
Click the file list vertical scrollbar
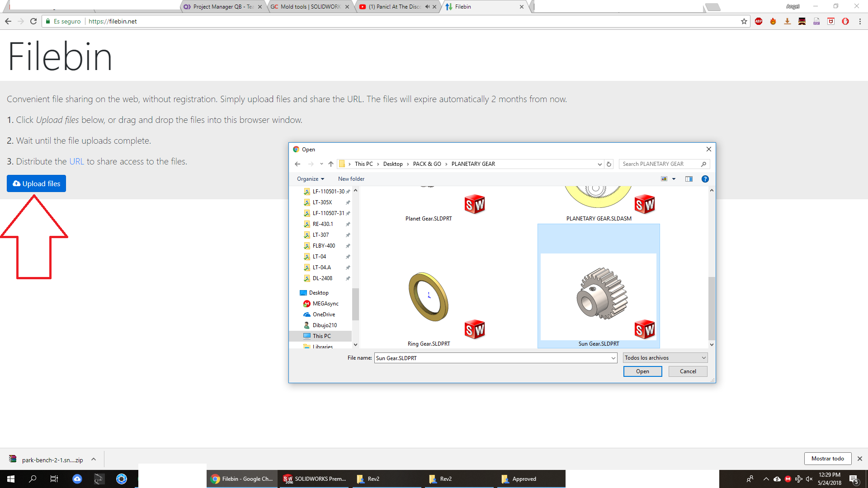click(712, 308)
